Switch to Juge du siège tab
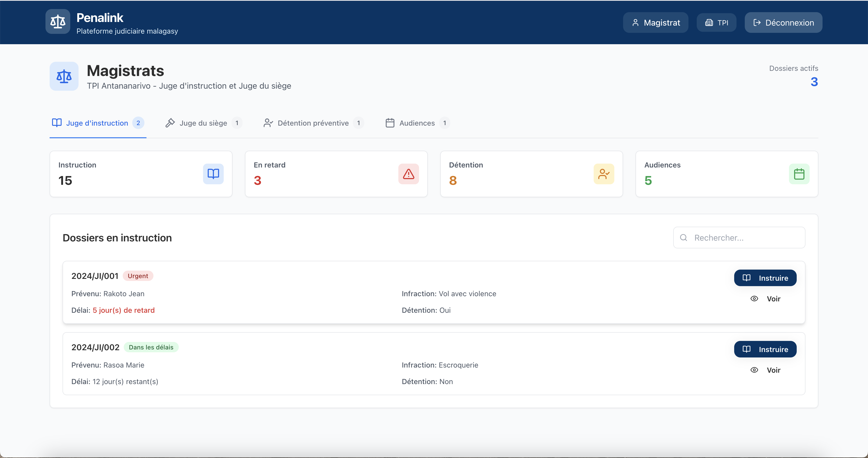 203,123
